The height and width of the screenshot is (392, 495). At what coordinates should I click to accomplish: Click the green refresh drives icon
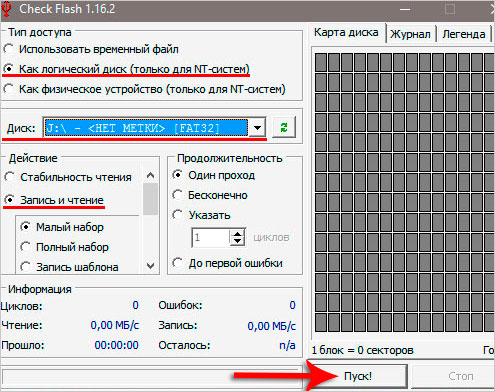point(284,127)
